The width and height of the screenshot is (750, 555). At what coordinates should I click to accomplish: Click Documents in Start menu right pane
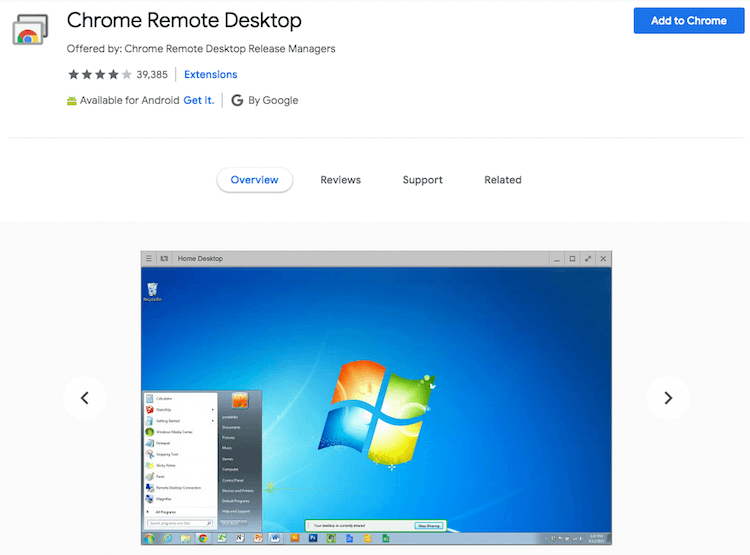[x=231, y=427]
